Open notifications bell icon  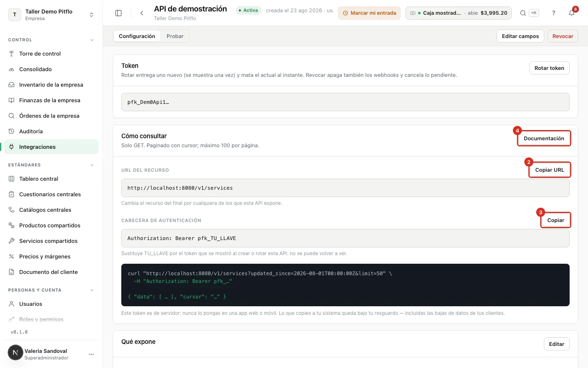pos(572,13)
